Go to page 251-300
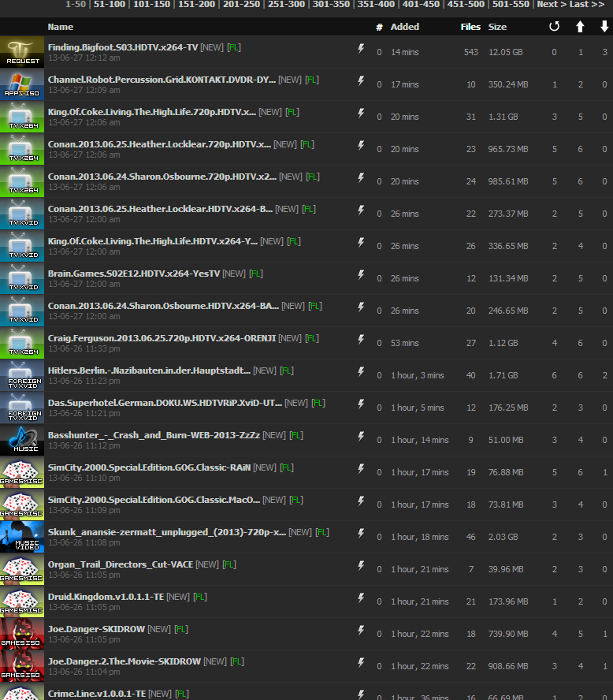The image size is (613, 700). pyautogui.click(x=287, y=4)
